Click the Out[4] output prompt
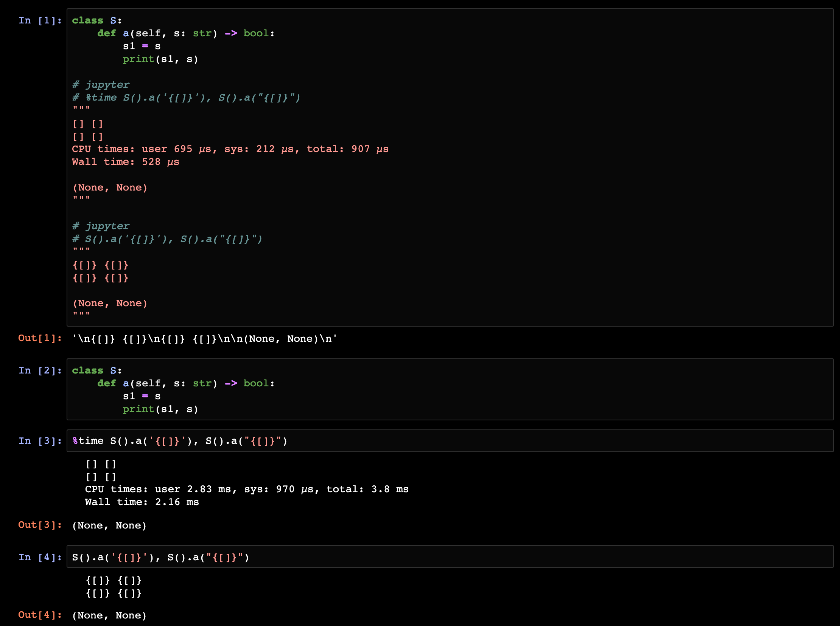 (40, 615)
